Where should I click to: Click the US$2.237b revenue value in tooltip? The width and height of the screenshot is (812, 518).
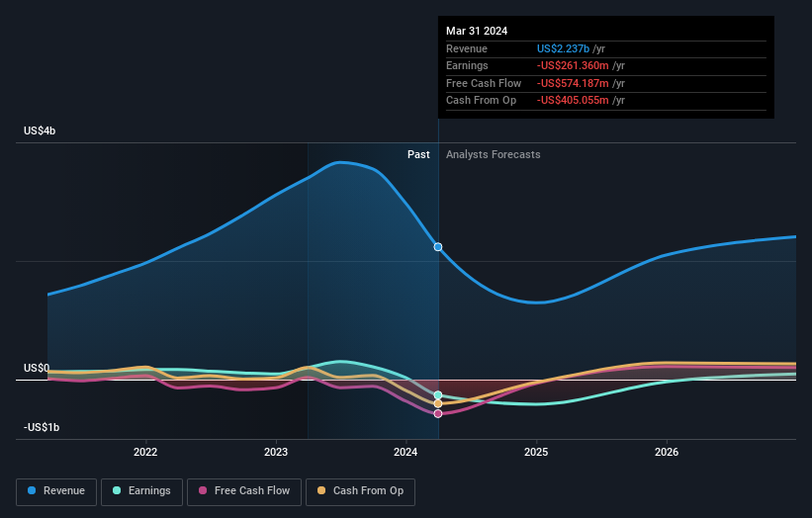[x=563, y=48]
